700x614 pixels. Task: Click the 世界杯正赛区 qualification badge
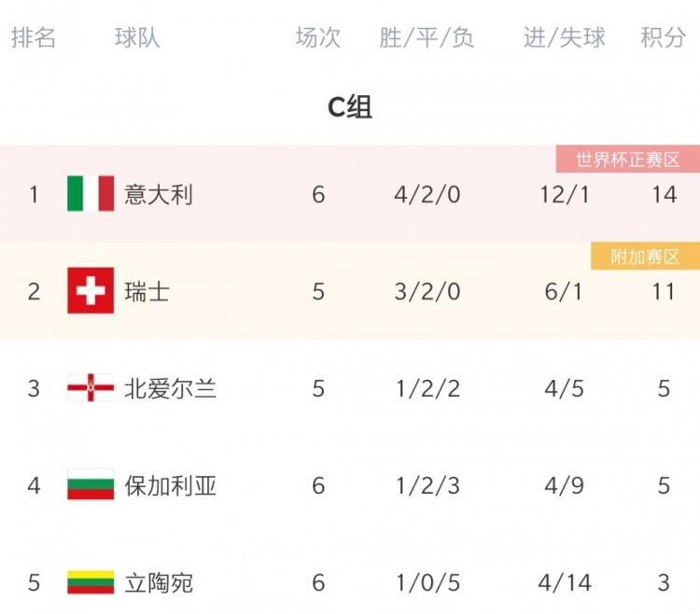[x=628, y=159]
